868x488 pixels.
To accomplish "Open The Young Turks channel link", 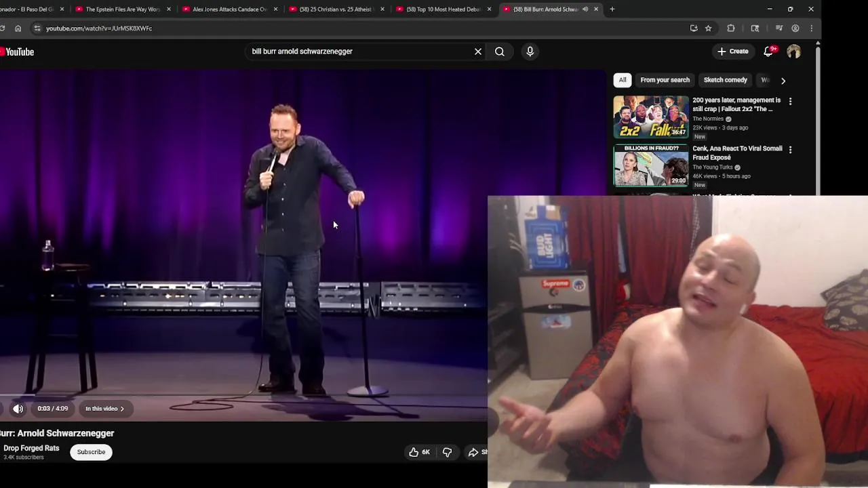I will click(x=712, y=167).
